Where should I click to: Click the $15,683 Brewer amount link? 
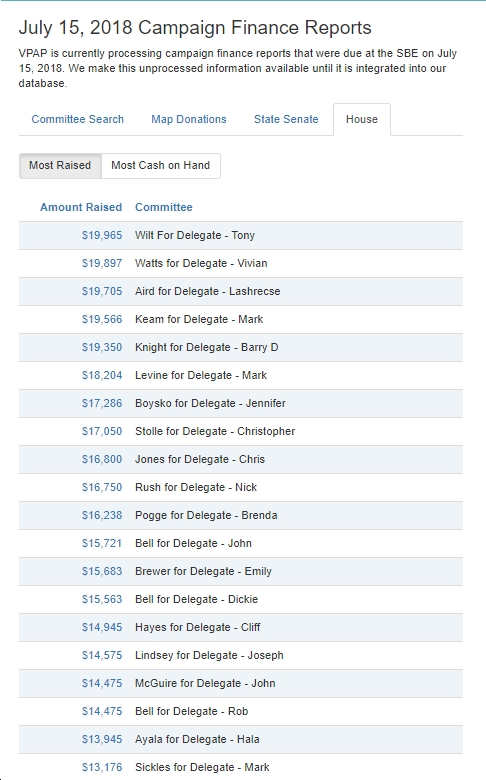point(101,571)
